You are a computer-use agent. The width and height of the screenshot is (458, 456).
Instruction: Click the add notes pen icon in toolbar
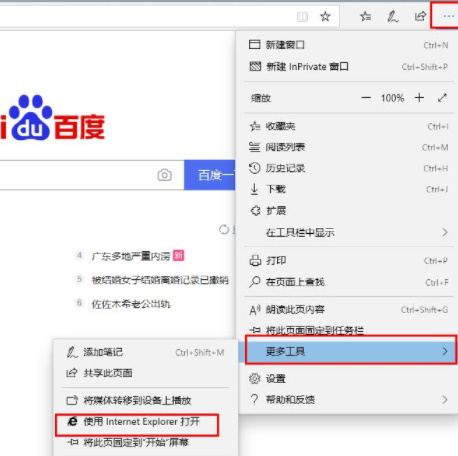point(392,16)
